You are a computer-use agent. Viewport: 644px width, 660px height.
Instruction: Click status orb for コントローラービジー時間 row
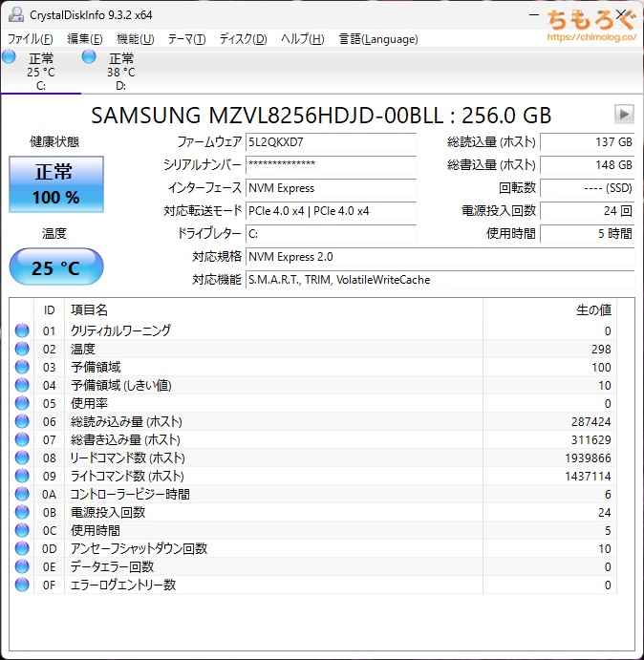click(22, 494)
